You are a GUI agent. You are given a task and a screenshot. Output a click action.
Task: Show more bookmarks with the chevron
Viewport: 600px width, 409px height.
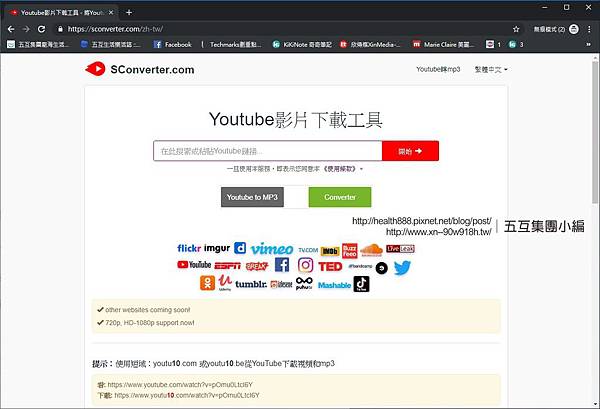point(588,44)
